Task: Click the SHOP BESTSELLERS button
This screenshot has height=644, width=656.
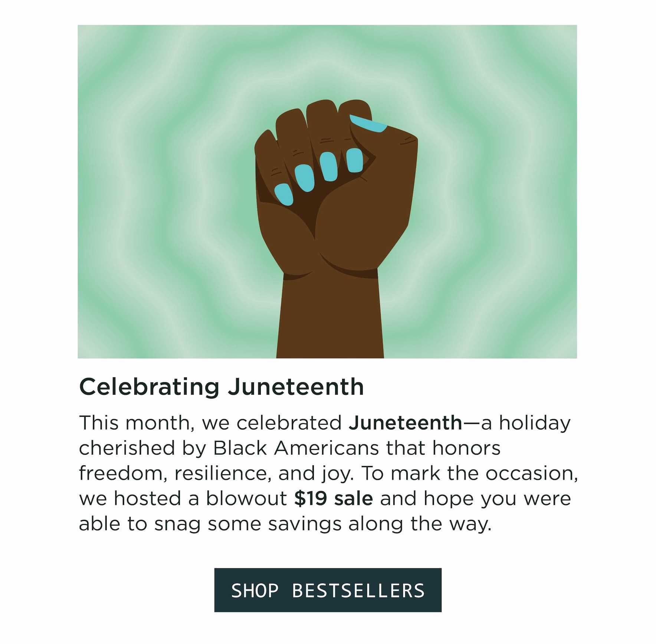Action: [x=328, y=590]
